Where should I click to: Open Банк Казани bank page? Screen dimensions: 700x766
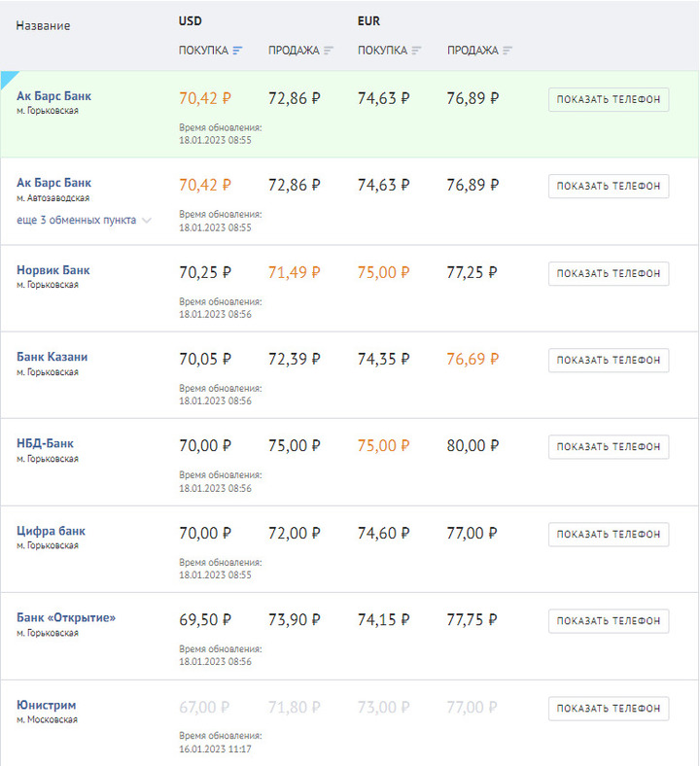pos(52,357)
